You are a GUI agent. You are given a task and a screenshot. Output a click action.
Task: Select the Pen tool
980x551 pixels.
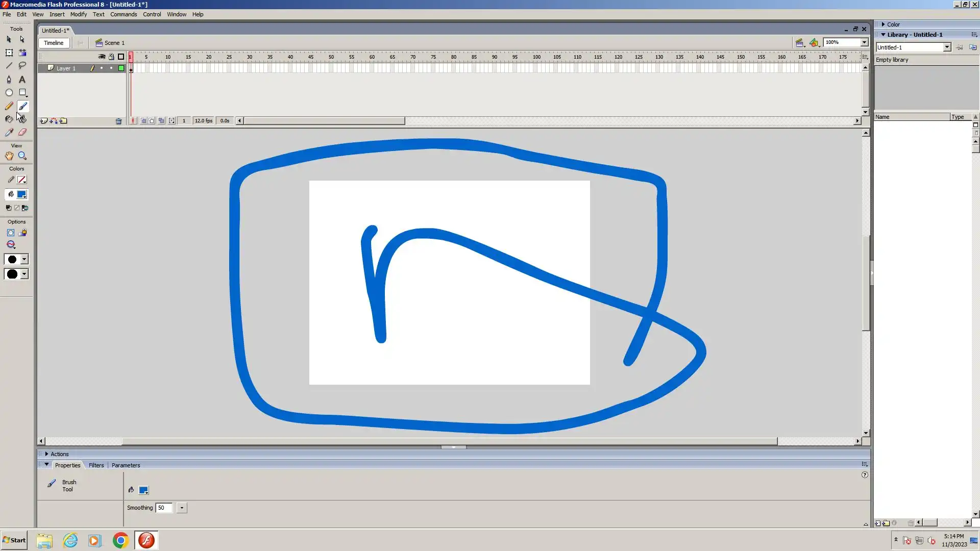(9, 79)
